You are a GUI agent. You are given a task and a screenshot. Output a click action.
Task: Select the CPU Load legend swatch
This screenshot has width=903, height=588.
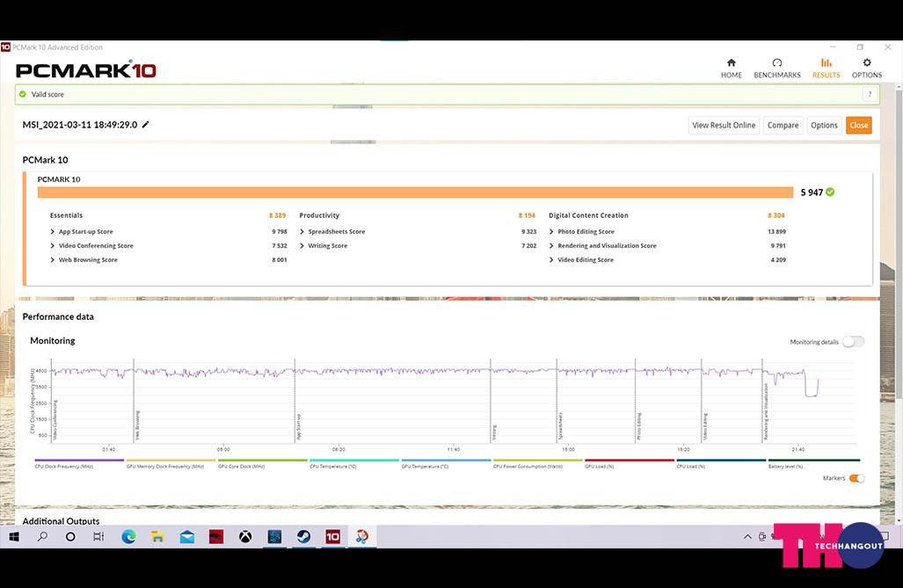[x=721, y=461]
